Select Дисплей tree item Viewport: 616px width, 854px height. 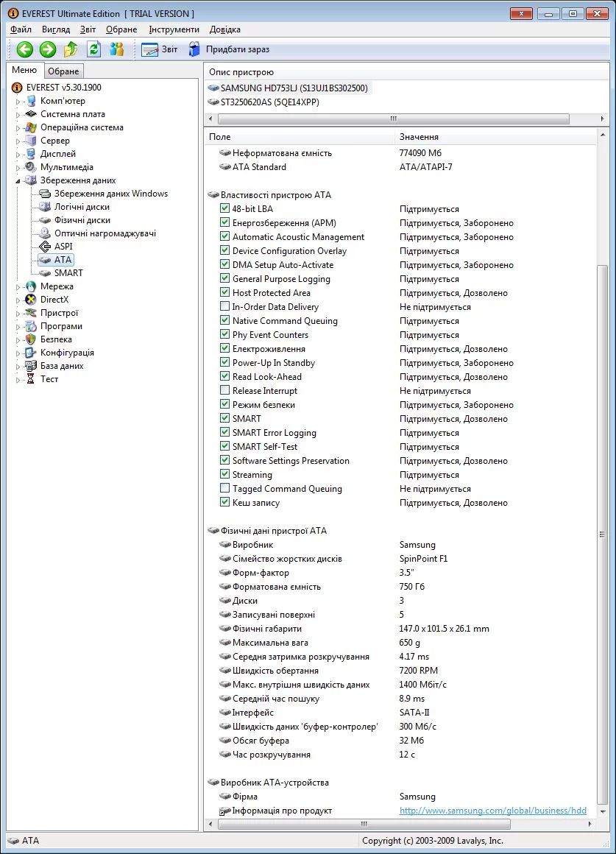(x=52, y=154)
